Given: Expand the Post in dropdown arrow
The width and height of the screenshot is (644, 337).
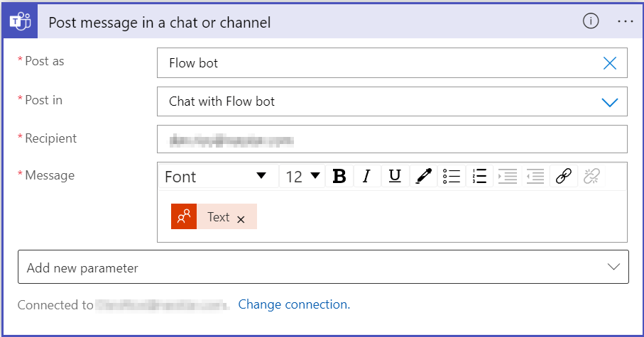Looking at the screenshot, I should coord(609,102).
